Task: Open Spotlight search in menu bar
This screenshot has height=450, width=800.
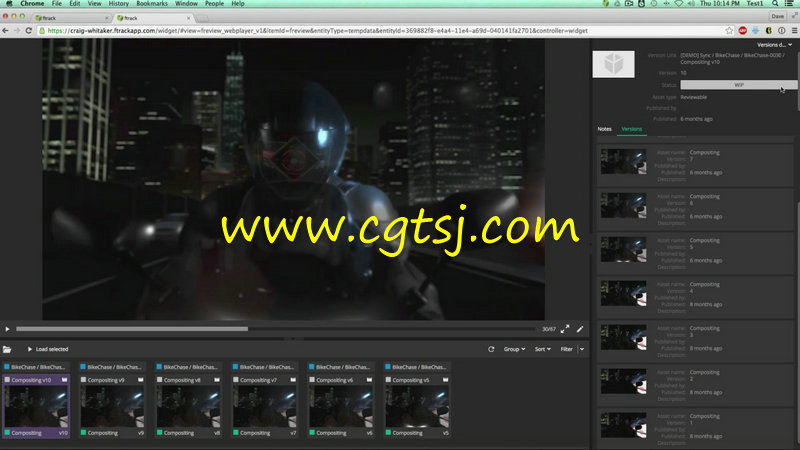Action: click(x=775, y=4)
